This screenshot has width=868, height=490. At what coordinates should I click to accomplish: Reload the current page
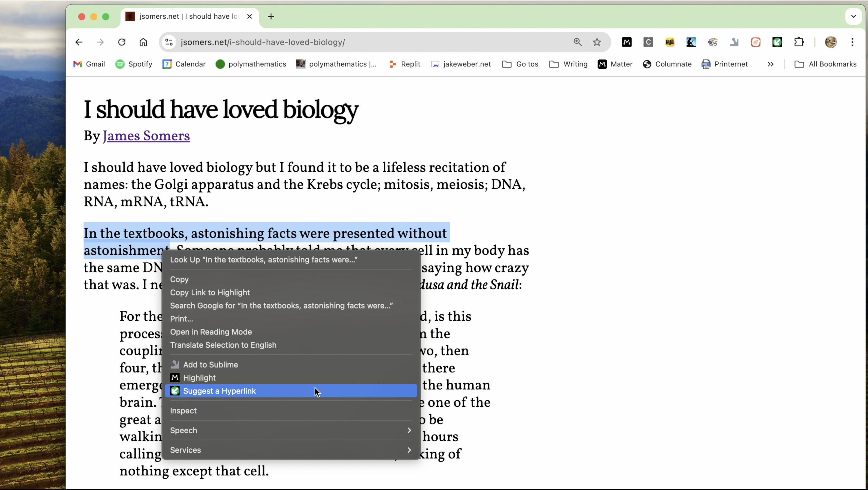[x=122, y=42]
